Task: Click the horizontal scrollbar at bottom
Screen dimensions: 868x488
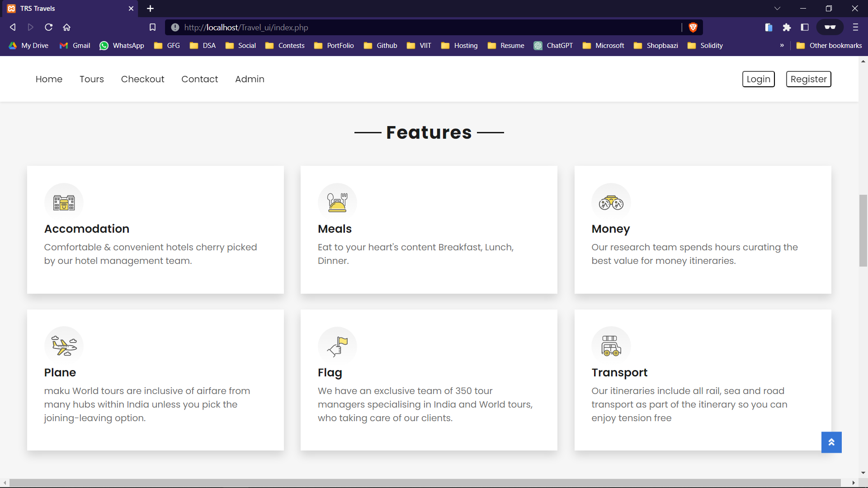Action: [x=425, y=483]
